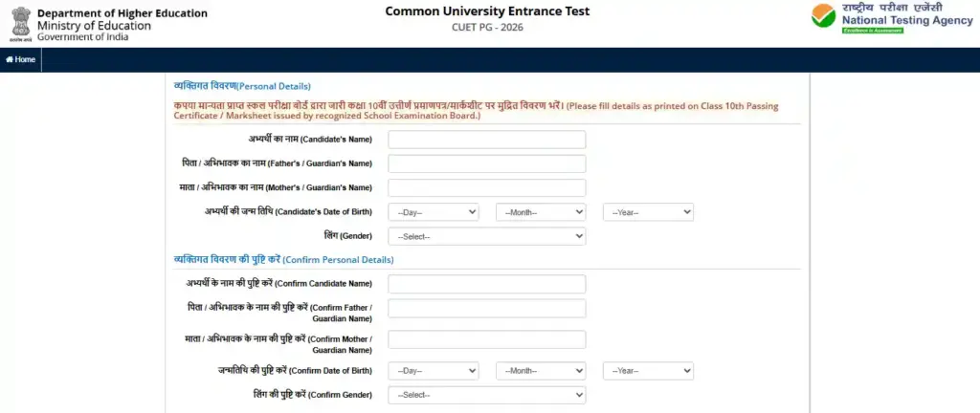Viewport: 980px width, 413px height.
Task: Open the Confirm Date of Birth Year dropdown
Action: [648, 371]
